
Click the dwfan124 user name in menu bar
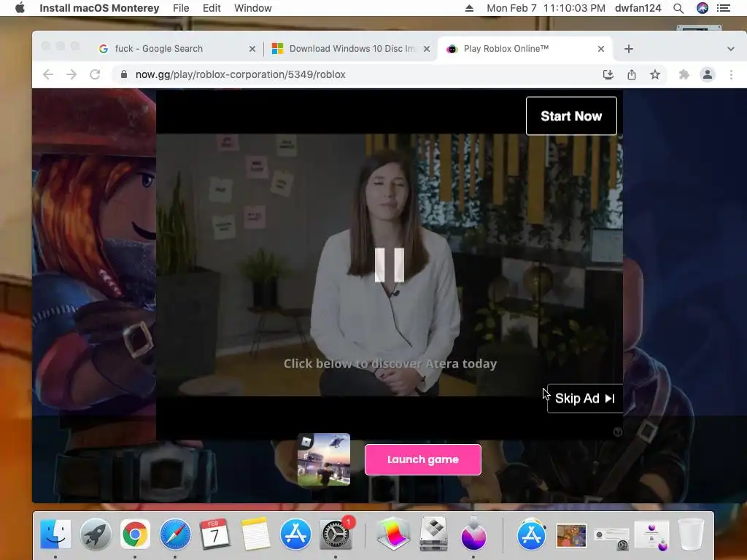[x=638, y=8]
